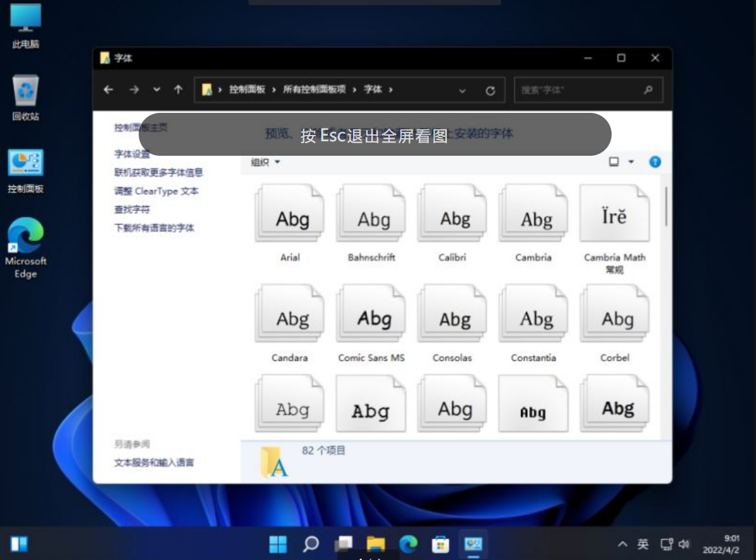Expand chevron after 控制面板 breadcrumb
This screenshot has width=756, height=560.
274,90
